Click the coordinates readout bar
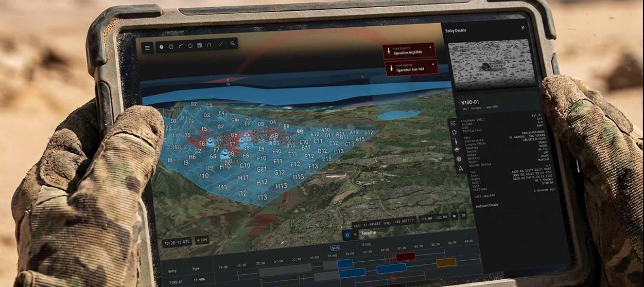The image size is (644, 287). (x=385, y=224)
